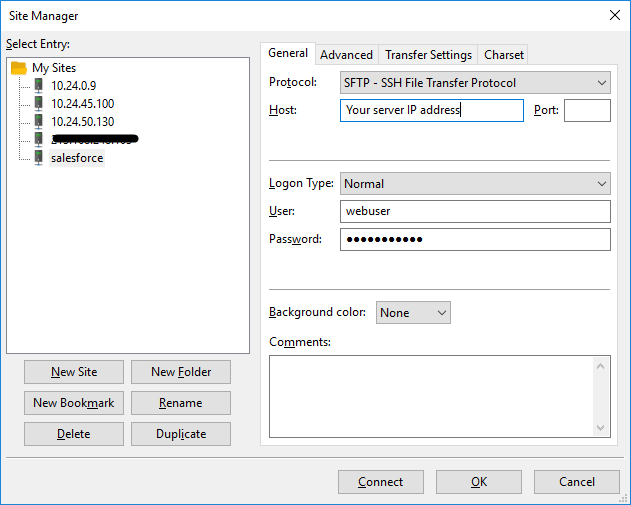Switch to the Charset tab

[x=503, y=55]
